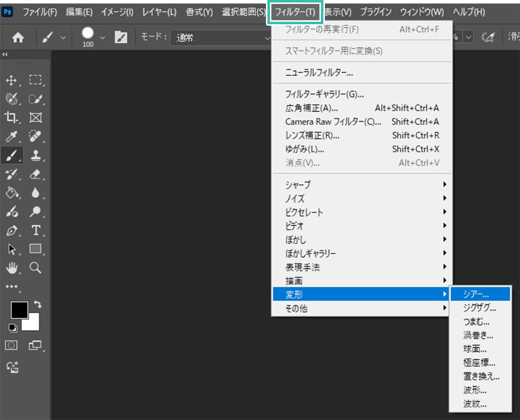This screenshot has height=420, width=520.
Task: Expand the シャープ submenu
Action: (362, 185)
